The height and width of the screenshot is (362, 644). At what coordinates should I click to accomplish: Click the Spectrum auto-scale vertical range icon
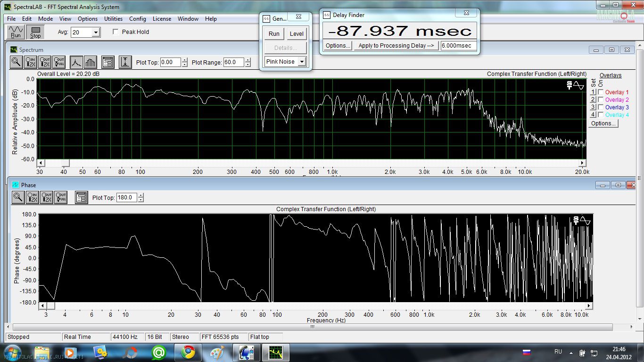tap(125, 62)
